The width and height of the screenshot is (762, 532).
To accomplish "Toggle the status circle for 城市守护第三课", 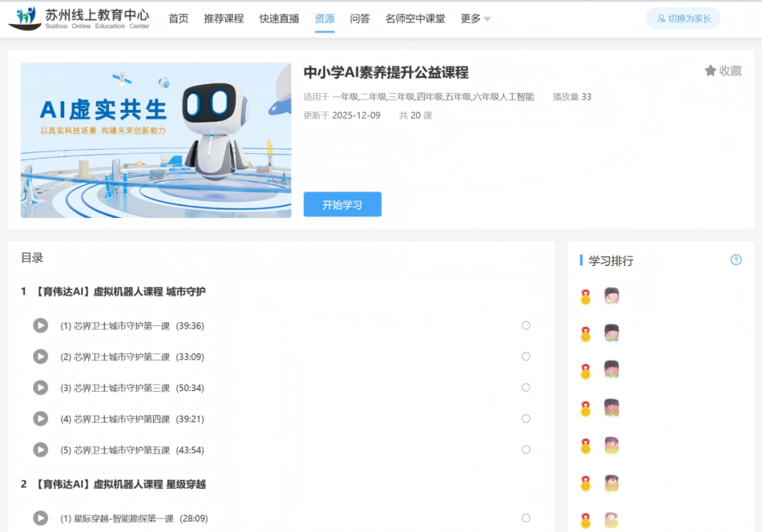I will [526, 387].
